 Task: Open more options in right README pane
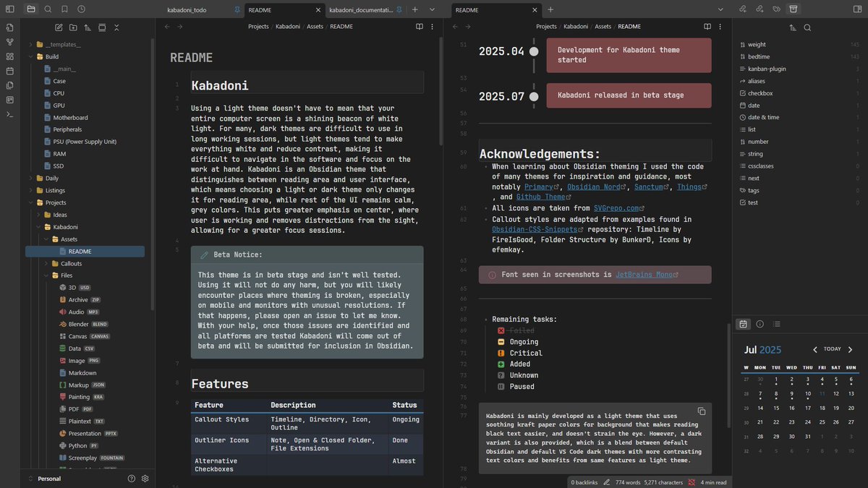click(722, 27)
